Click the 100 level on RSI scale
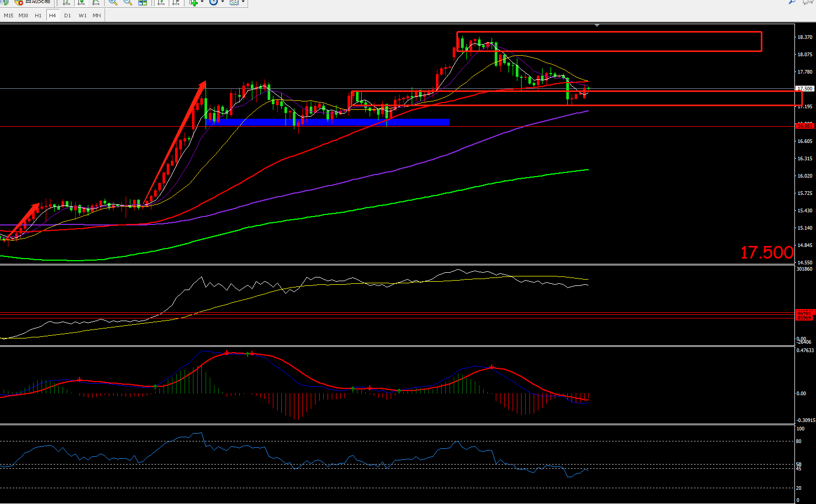816x504 pixels. pyautogui.click(x=800, y=429)
